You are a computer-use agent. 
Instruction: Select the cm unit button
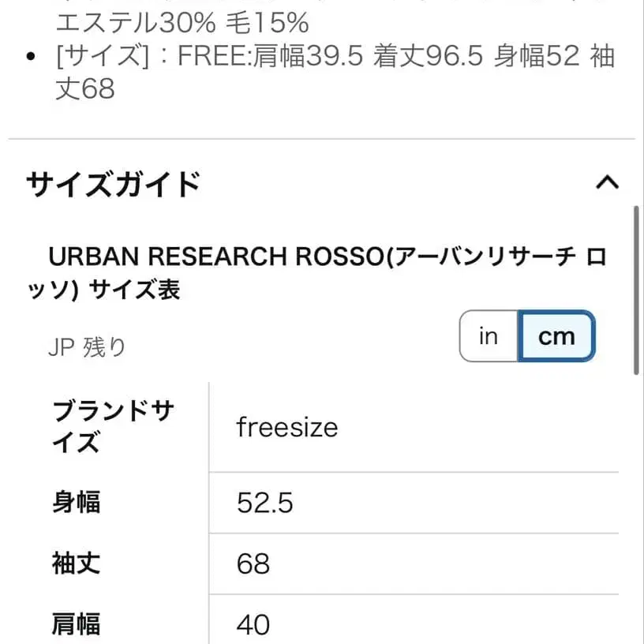tap(556, 336)
